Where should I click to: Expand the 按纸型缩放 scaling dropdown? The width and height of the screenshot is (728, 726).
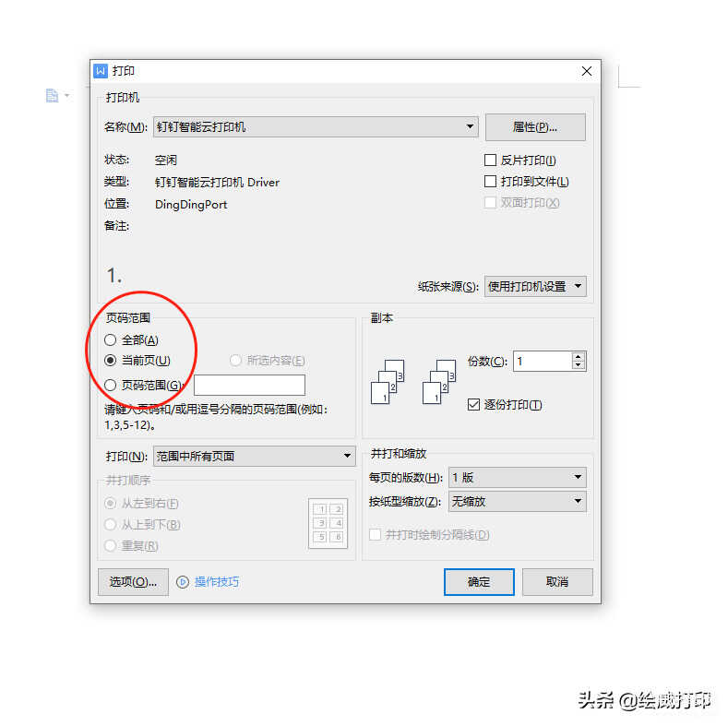(x=518, y=501)
